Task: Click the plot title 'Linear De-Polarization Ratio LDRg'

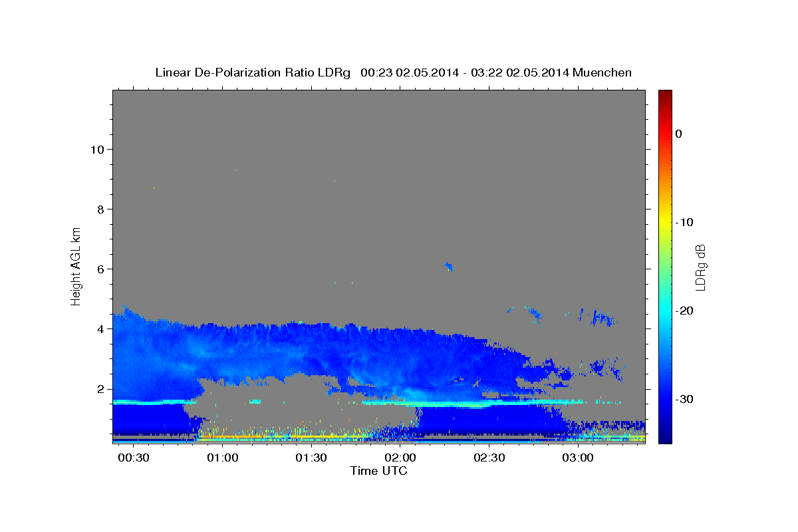Action: pyautogui.click(x=252, y=72)
